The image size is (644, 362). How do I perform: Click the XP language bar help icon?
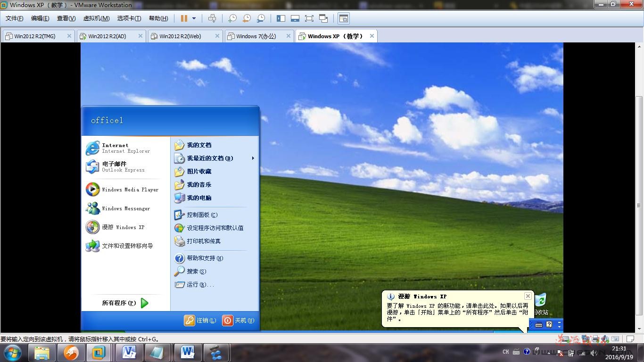(x=549, y=325)
